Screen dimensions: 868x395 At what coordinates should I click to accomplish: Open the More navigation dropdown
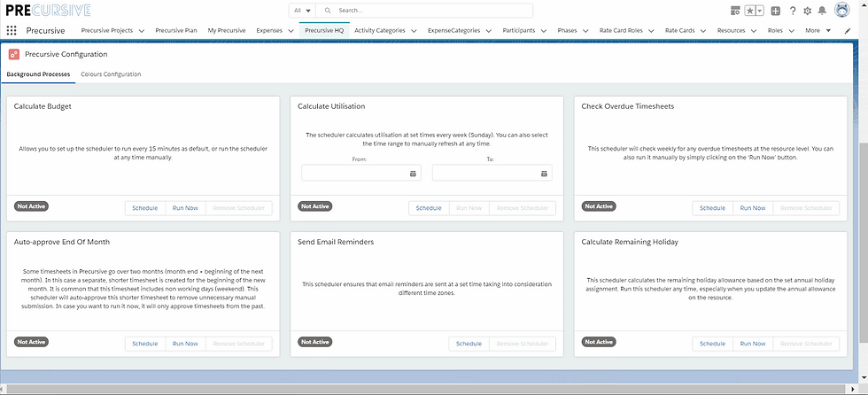tap(818, 31)
